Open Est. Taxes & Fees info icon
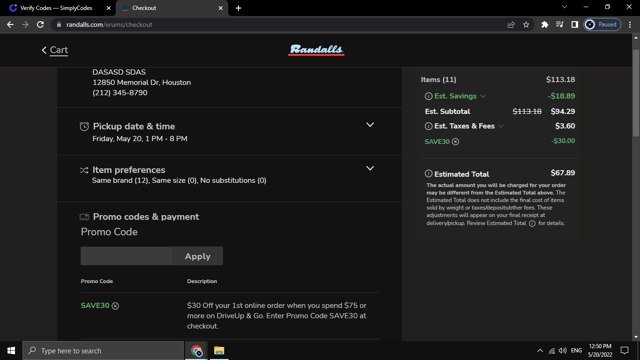Image resolution: width=640 pixels, height=360 pixels. point(428,126)
